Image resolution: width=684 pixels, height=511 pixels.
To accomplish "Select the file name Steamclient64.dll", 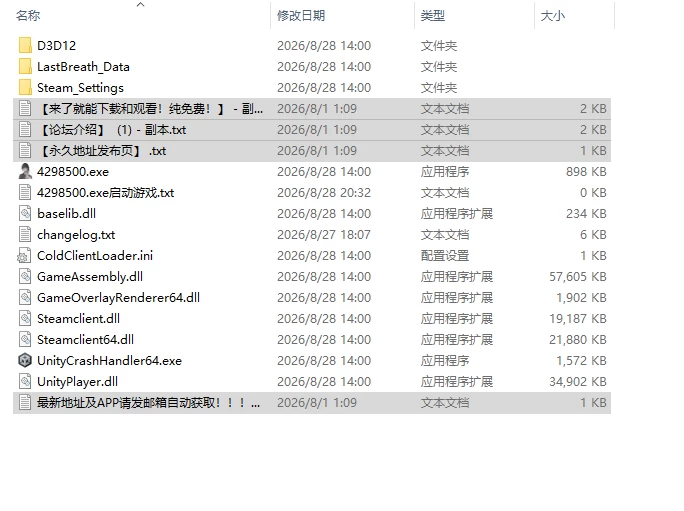I will coord(86,340).
